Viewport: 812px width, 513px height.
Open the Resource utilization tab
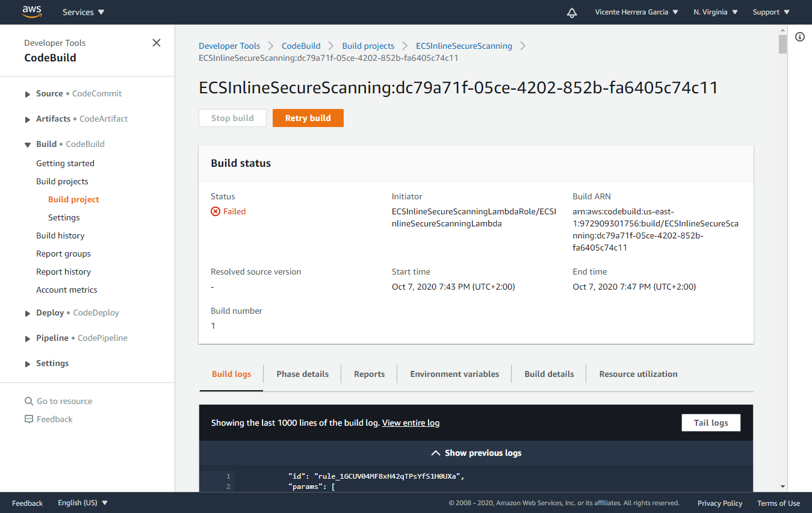point(638,374)
